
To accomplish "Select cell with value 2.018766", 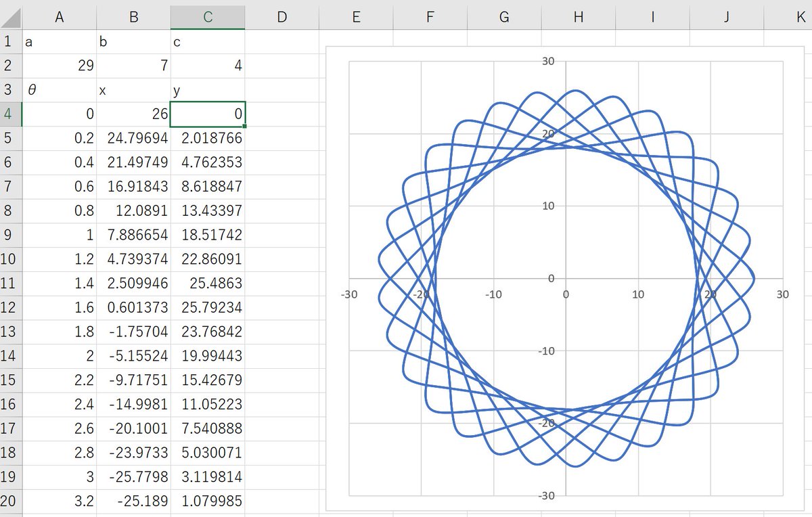I will click(208, 138).
